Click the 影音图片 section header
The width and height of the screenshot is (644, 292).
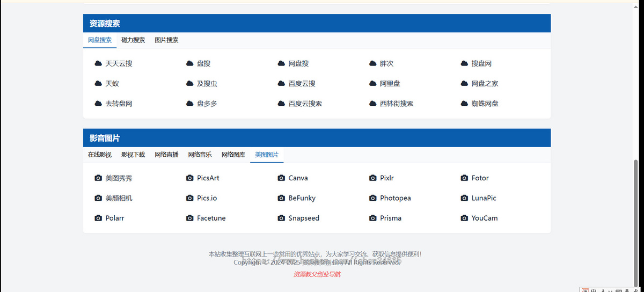[x=317, y=138]
